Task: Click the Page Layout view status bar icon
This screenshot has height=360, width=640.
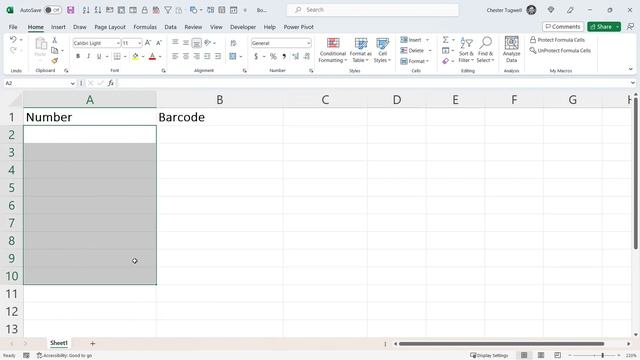Action: click(541, 355)
